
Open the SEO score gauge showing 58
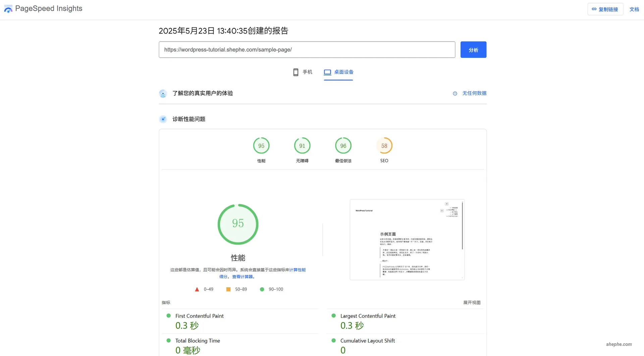pos(384,145)
